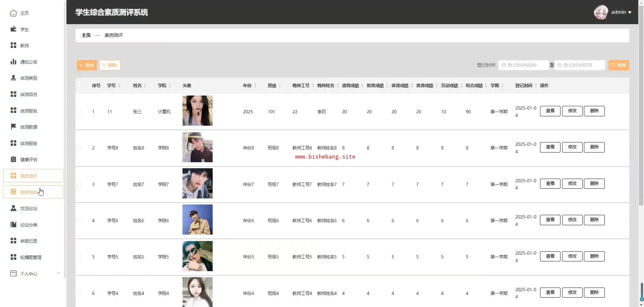Screen dimensions: 644x307
Task: Sort table by the 姓名 column arrows
Action: tap(145, 86)
